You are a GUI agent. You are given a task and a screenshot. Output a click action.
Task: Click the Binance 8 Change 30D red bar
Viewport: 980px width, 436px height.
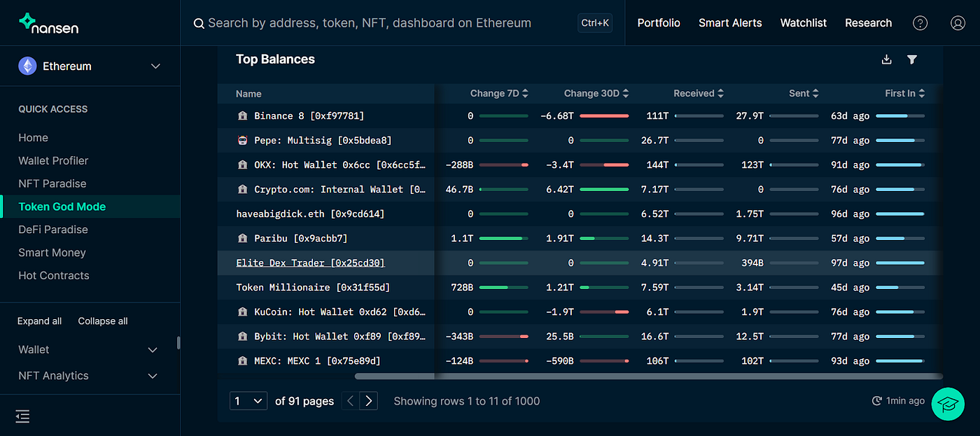[x=604, y=115]
